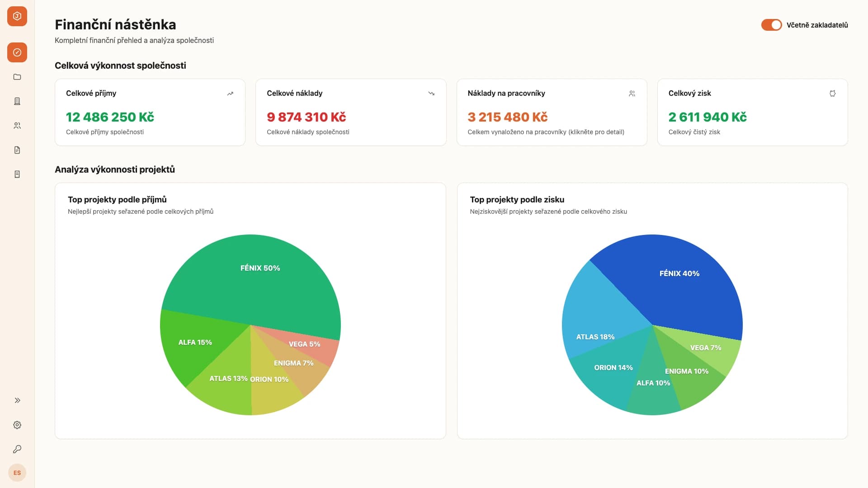The height and width of the screenshot is (488, 868).
Task: Click the Analýza výkonnosti projektů heading
Action: pos(115,169)
